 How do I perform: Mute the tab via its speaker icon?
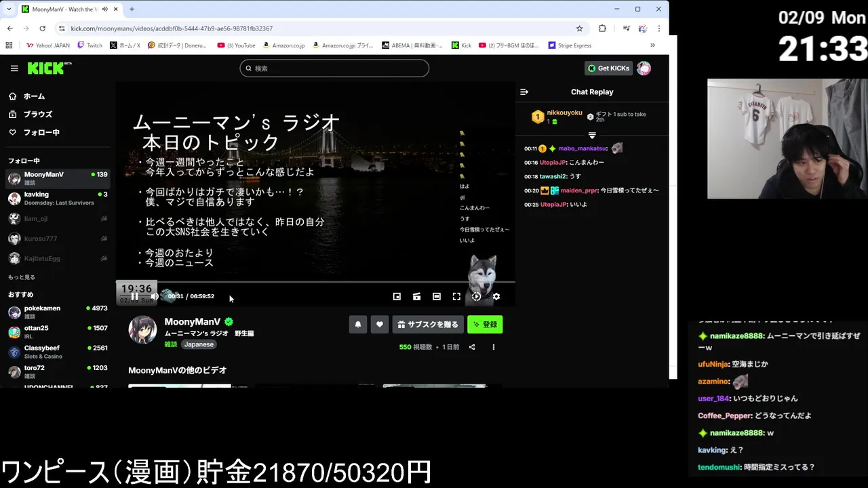click(104, 9)
